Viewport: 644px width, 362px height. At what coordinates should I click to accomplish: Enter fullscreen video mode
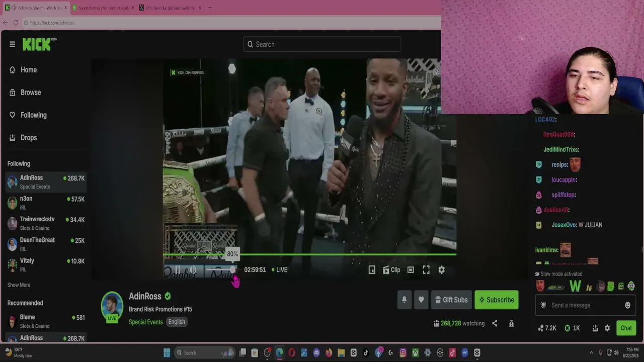(x=426, y=270)
